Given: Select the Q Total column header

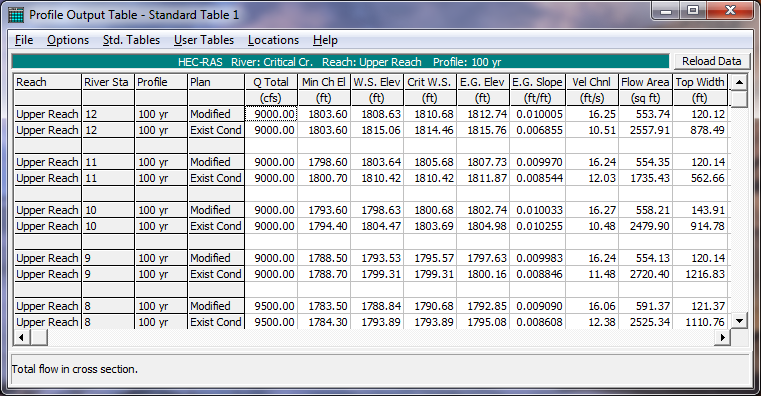Looking at the screenshot, I should click(271, 82).
